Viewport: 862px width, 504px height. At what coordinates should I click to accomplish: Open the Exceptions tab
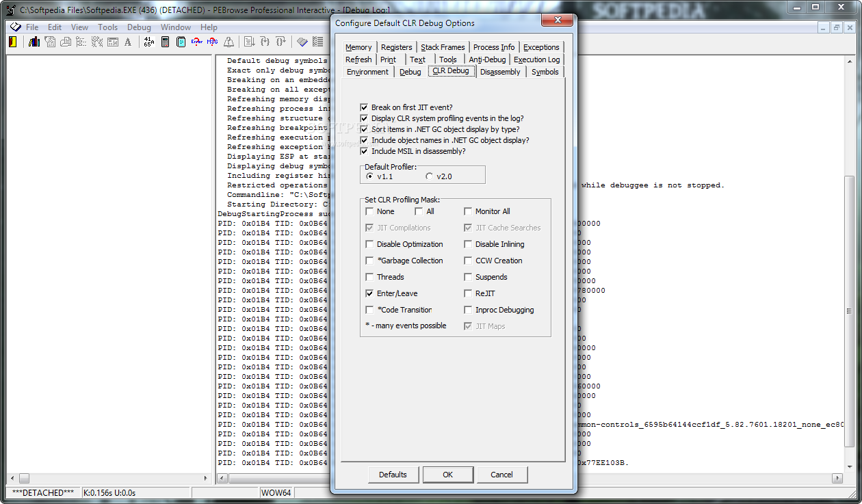tap(541, 47)
